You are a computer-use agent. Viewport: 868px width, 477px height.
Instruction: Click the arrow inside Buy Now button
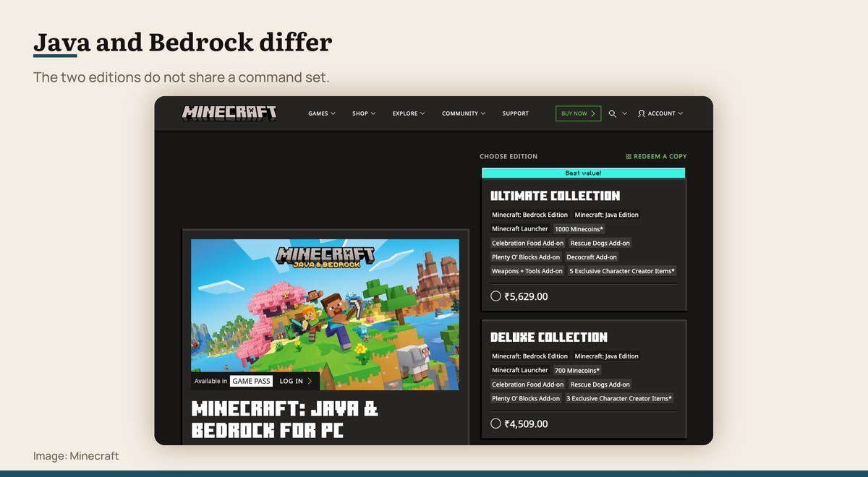pos(593,113)
